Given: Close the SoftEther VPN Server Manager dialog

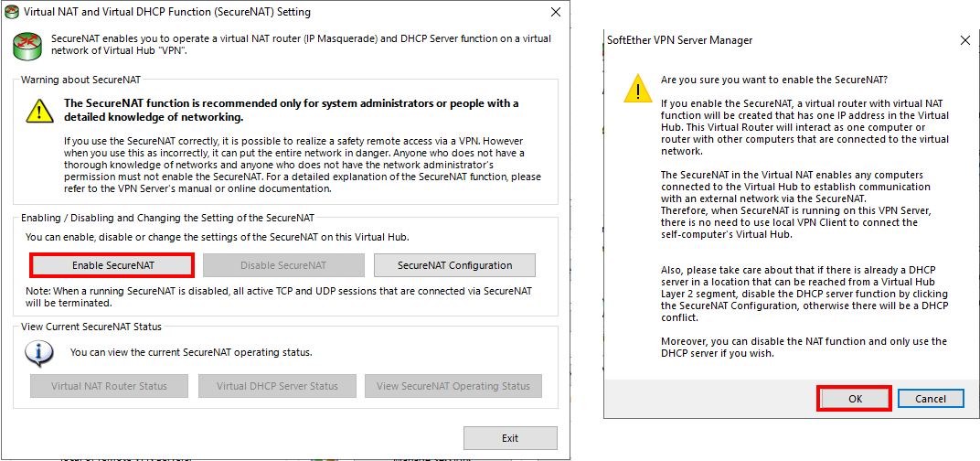Looking at the screenshot, I should (964, 40).
